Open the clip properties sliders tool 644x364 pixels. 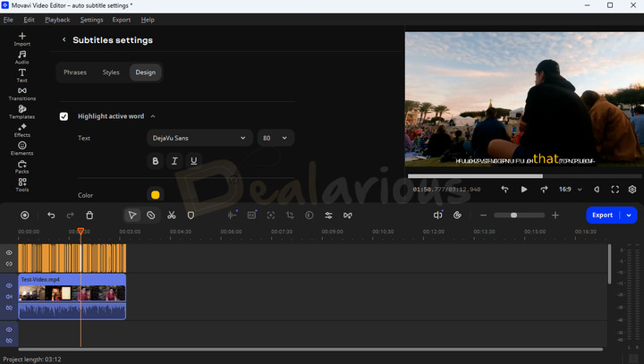[328, 216]
